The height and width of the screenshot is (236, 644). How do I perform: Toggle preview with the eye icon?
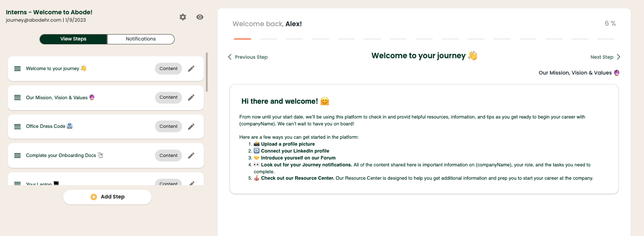pos(200,17)
